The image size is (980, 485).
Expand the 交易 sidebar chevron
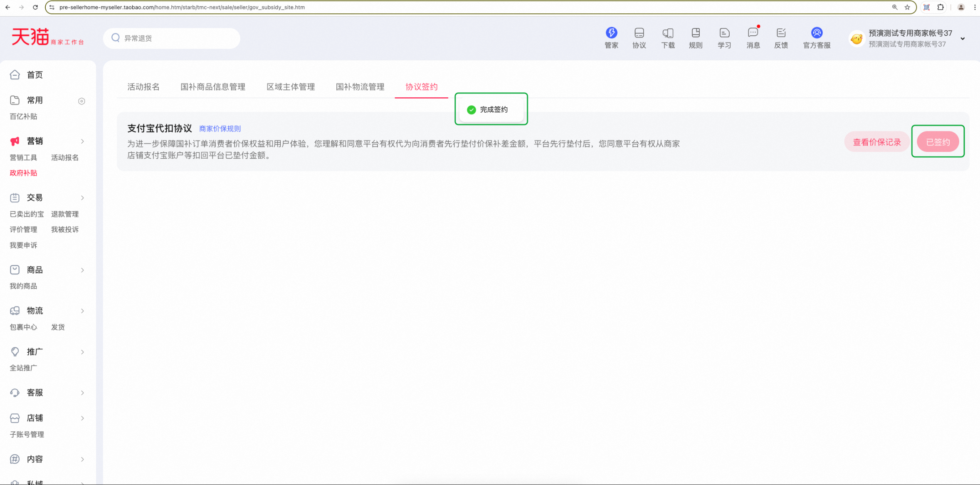point(82,198)
